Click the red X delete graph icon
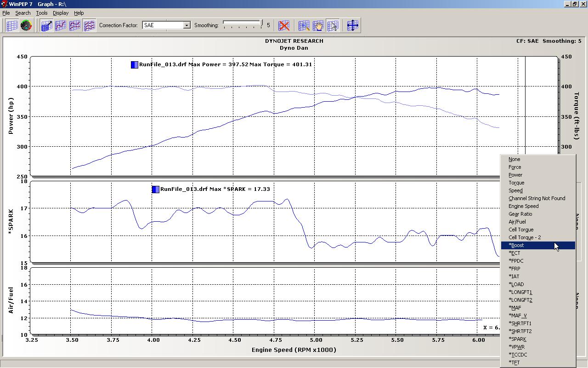This screenshot has height=368, width=588. pos(284,25)
